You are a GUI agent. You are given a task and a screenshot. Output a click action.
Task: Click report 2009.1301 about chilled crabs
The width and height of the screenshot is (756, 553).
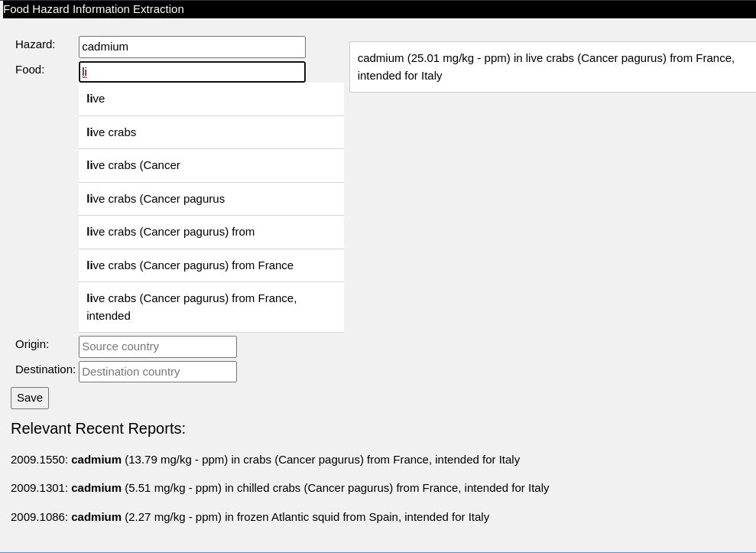click(280, 488)
